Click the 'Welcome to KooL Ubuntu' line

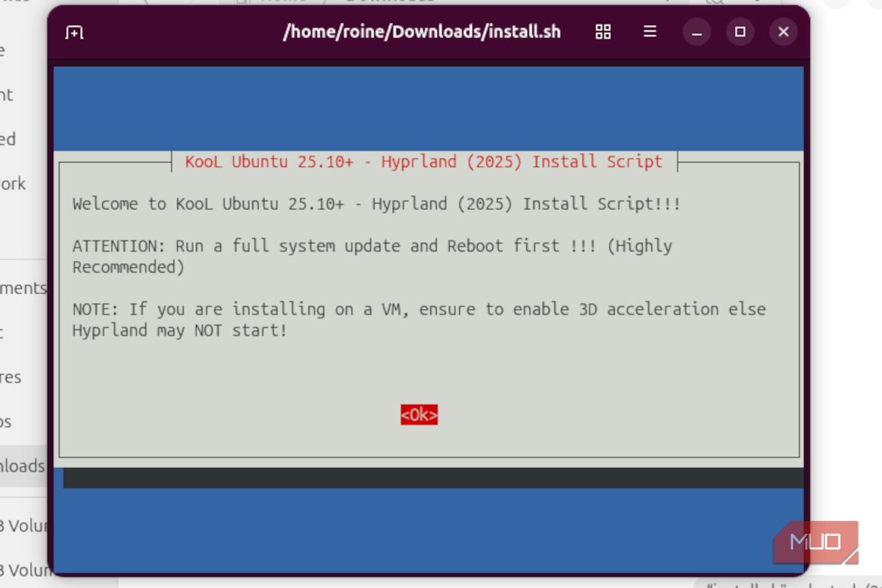click(x=376, y=204)
